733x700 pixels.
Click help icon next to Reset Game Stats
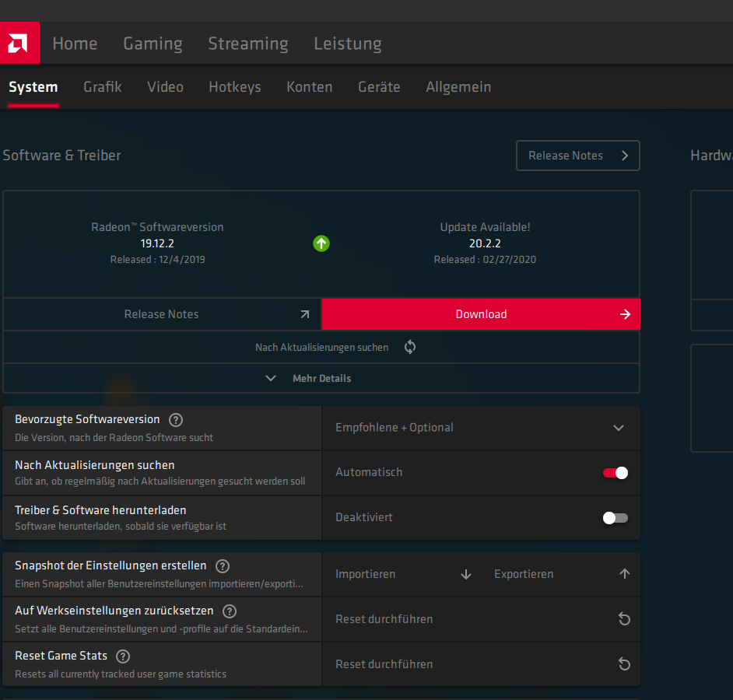pos(123,656)
